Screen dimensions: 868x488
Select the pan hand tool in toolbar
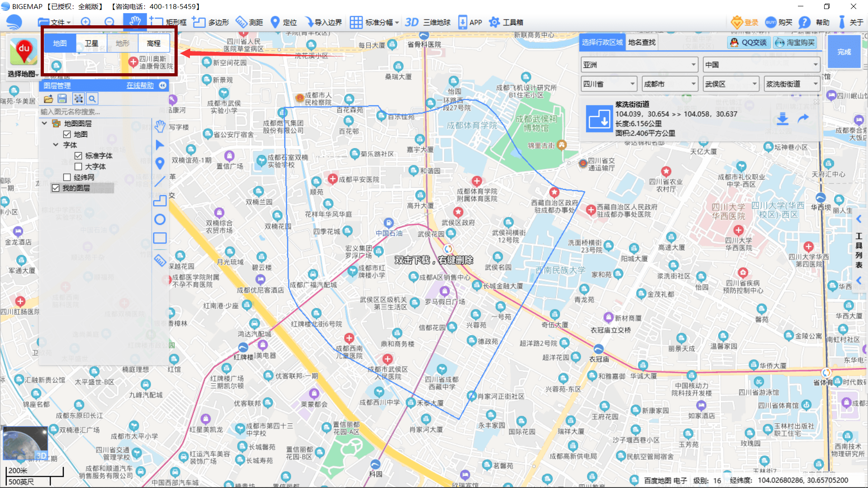point(135,22)
